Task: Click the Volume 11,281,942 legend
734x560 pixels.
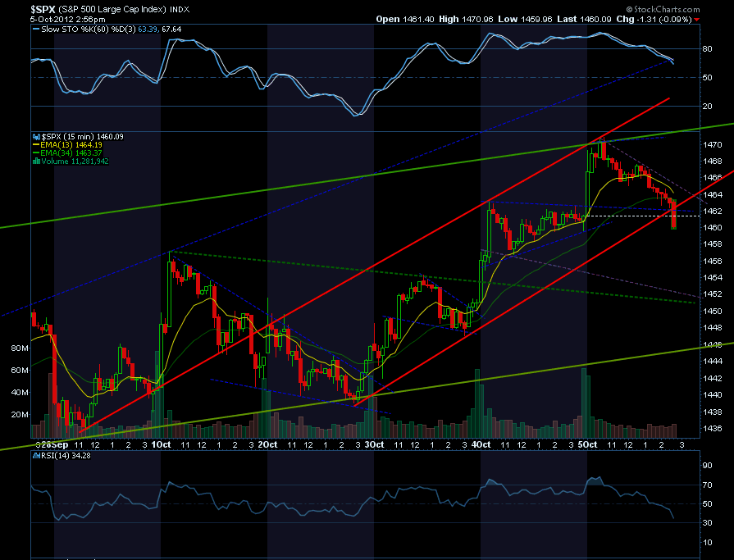Action: pos(75,162)
